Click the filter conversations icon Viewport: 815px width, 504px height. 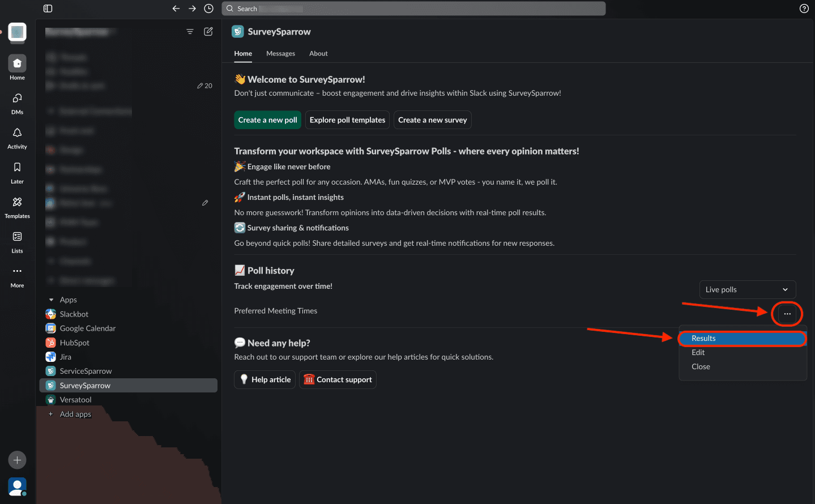click(190, 32)
